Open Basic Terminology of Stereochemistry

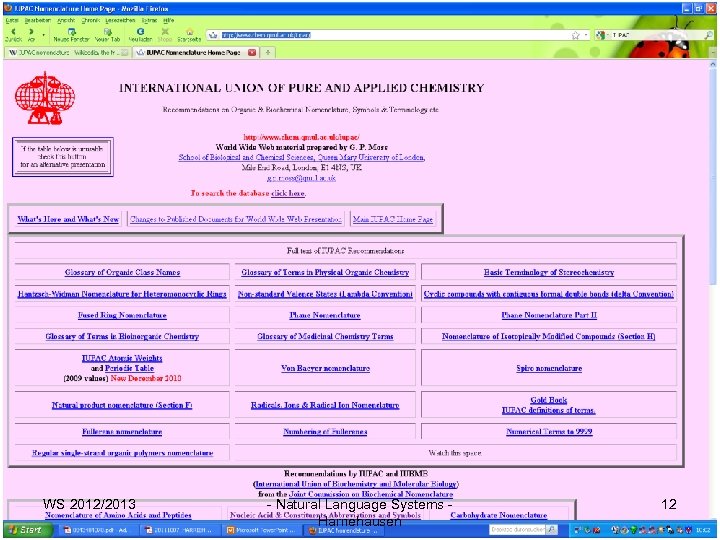549,272
